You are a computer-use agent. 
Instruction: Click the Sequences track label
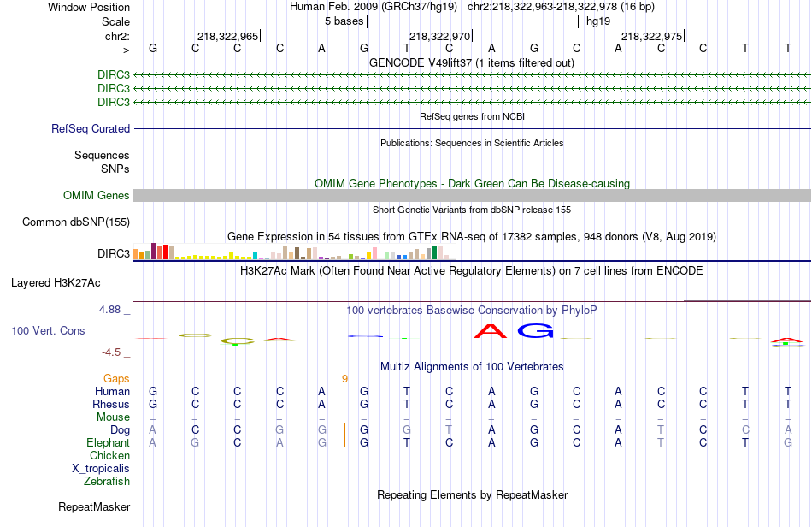tap(102, 155)
